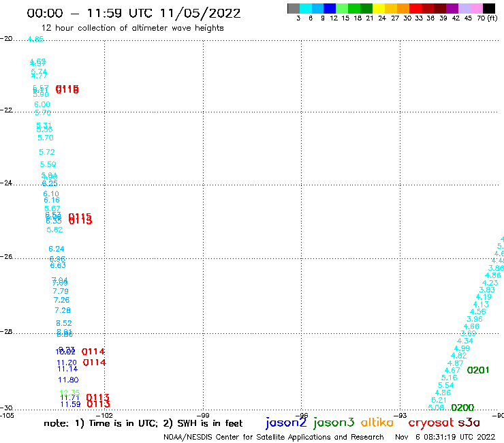Click the wave height value '11.14'
This screenshot has width=504, height=443.
67,369
